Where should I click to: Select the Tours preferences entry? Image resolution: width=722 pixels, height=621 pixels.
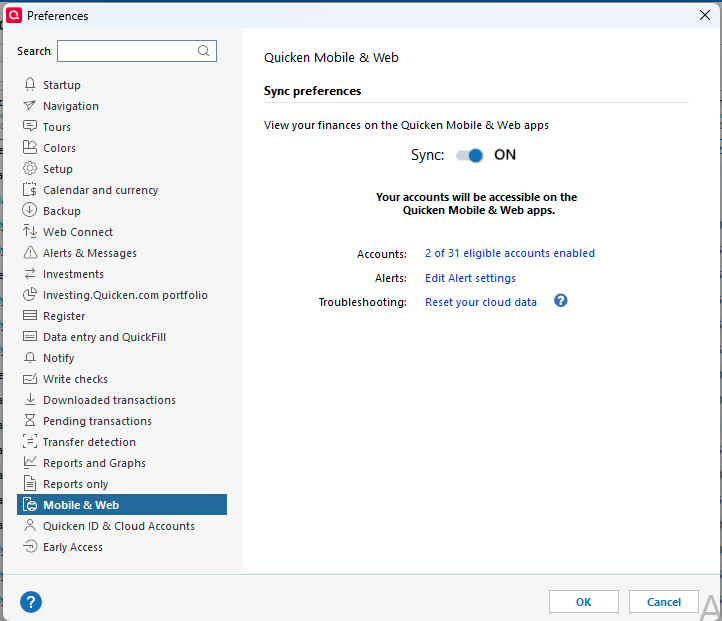(57, 127)
